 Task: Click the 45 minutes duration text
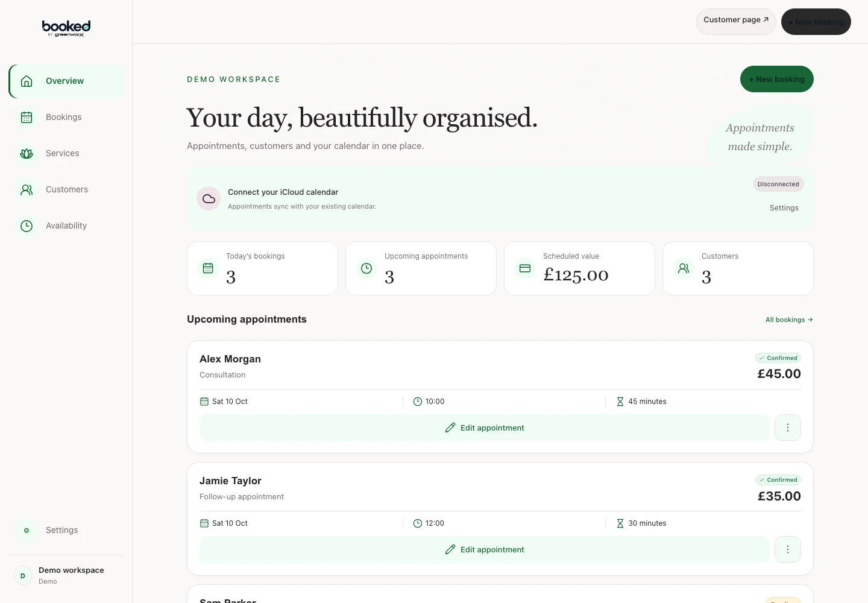coord(647,402)
